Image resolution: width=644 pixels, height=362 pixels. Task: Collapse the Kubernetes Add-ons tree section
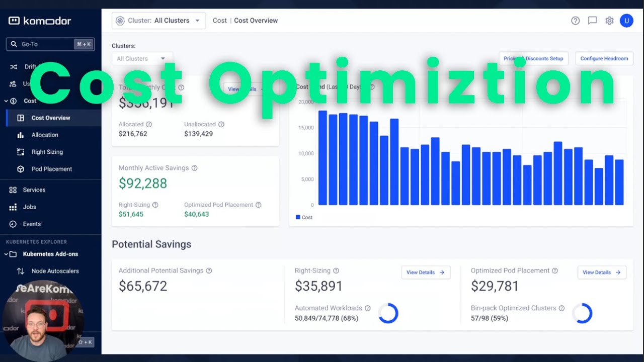pos(7,254)
